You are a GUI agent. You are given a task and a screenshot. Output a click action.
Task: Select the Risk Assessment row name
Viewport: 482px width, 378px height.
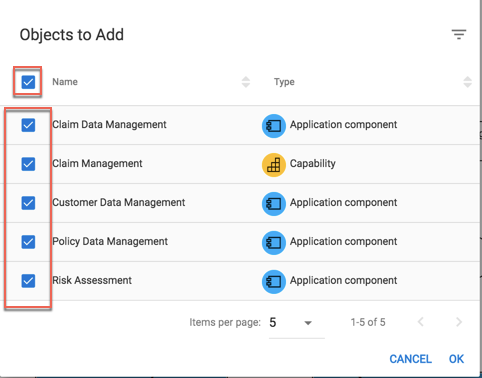coord(92,280)
